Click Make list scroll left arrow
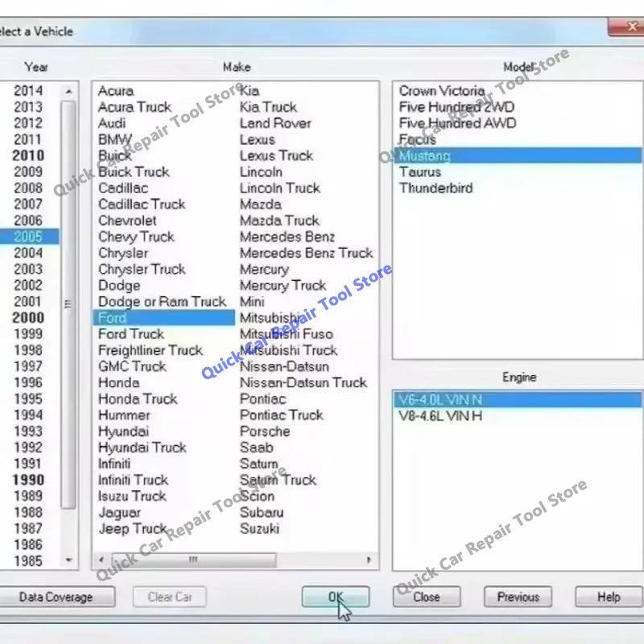The width and height of the screenshot is (644, 644). pyautogui.click(x=101, y=559)
